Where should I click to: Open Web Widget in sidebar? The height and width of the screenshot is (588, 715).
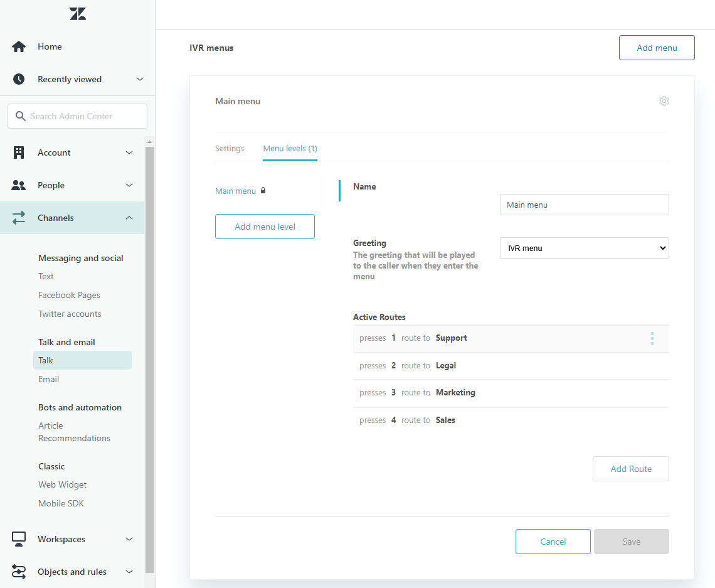pos(63,484)
